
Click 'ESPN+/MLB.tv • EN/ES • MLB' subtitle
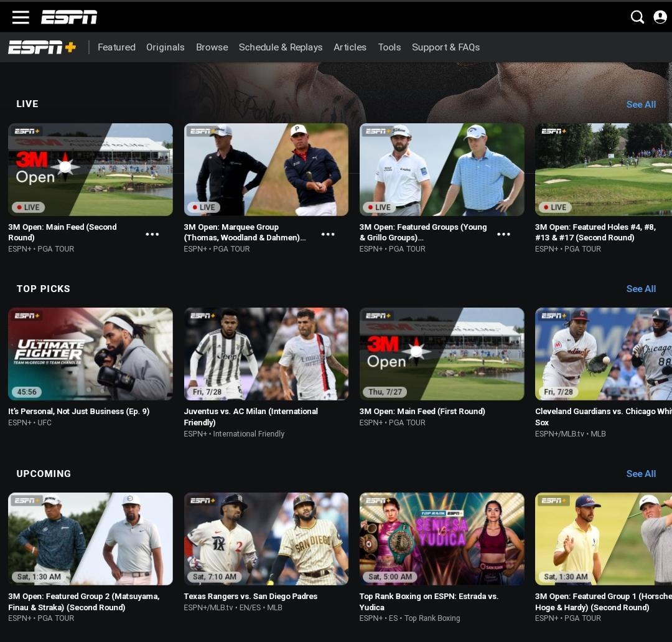pyautogui.click(x=233, y=608)
